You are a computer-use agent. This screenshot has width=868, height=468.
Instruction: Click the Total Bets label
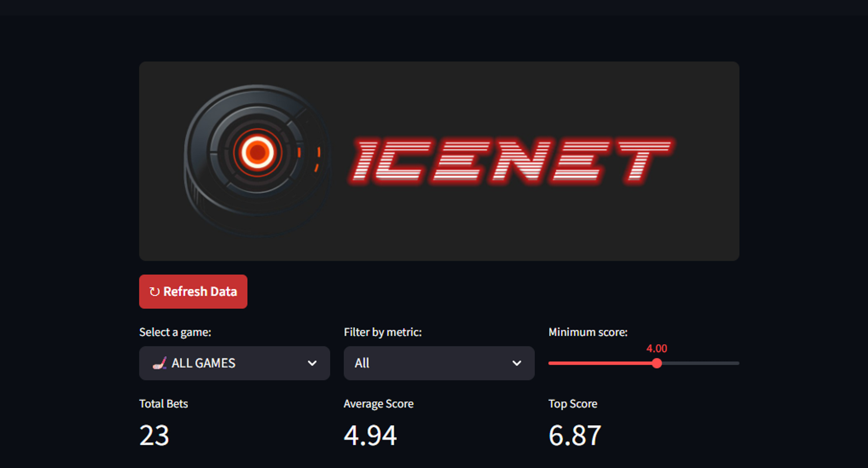(163, 404)
